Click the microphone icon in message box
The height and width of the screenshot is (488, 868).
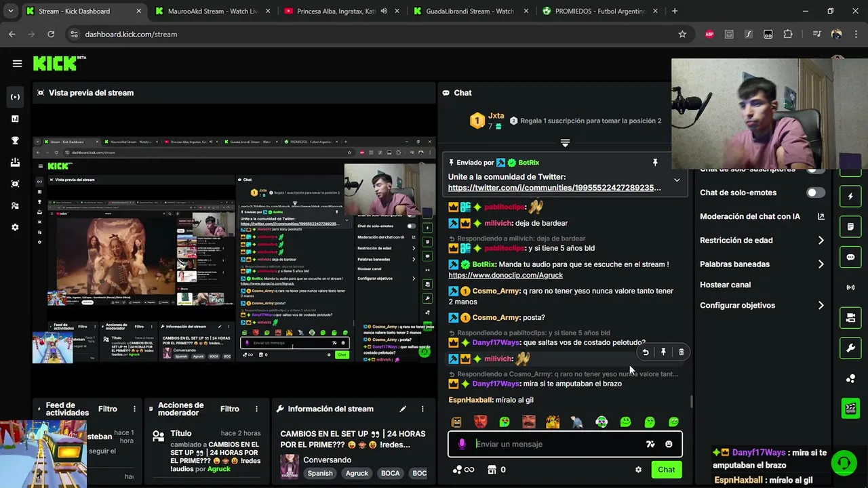coord(462,444)
